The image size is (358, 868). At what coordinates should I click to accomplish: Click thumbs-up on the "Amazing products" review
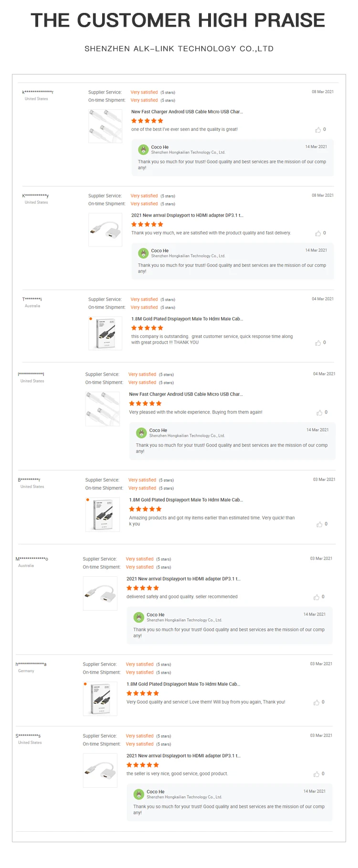(x=319, y=524)
